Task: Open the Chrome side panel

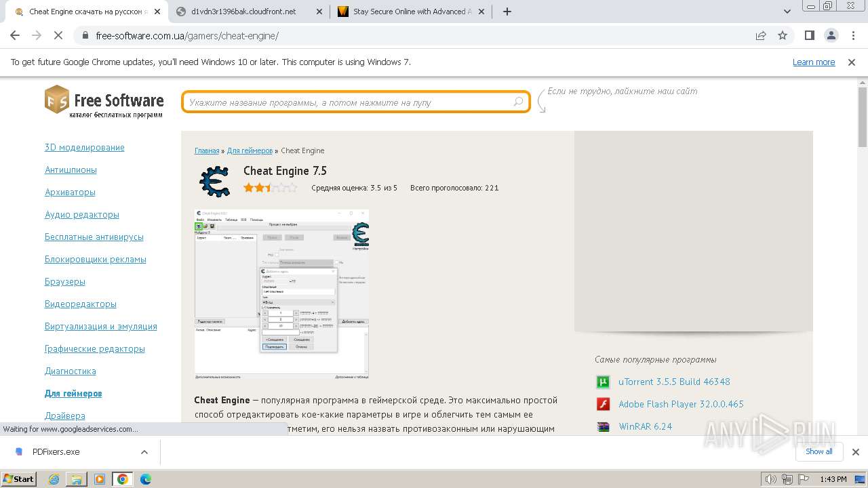Action: pos(809,35)
